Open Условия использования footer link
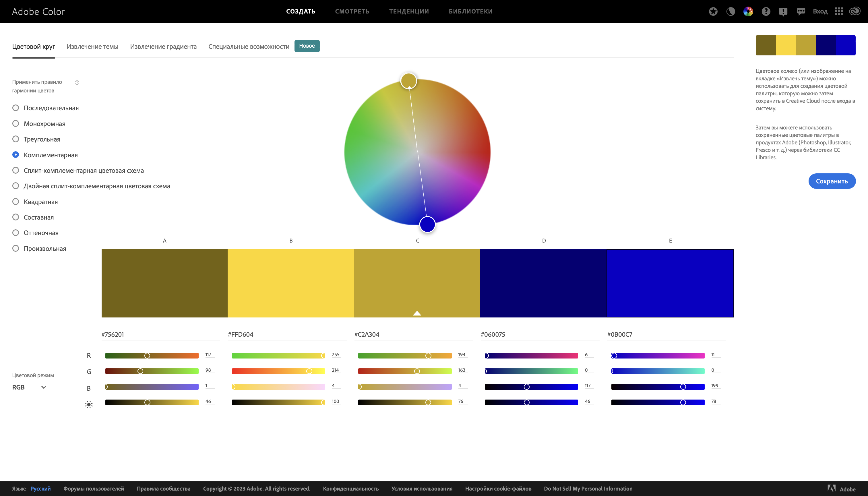 [x=422, y=489]
